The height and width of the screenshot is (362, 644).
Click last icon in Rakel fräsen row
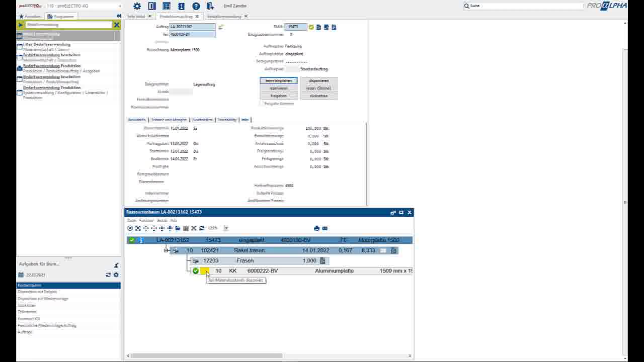[394, 250]
